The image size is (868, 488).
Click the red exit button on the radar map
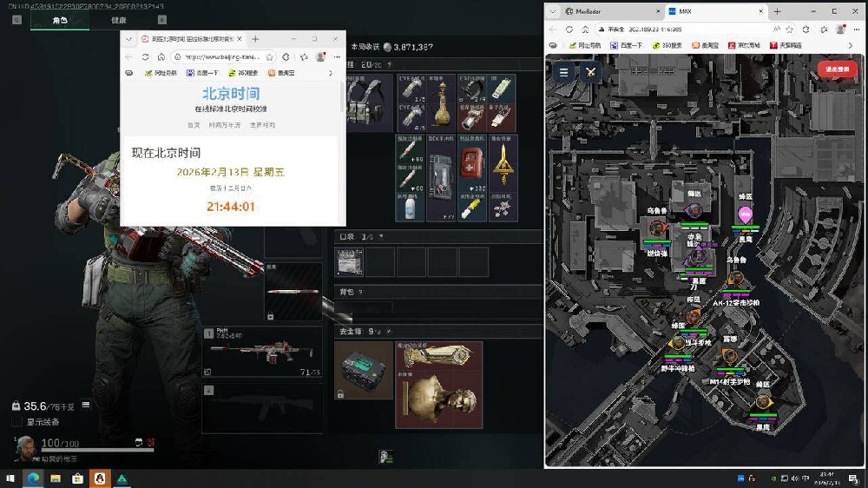coord(837,69)
